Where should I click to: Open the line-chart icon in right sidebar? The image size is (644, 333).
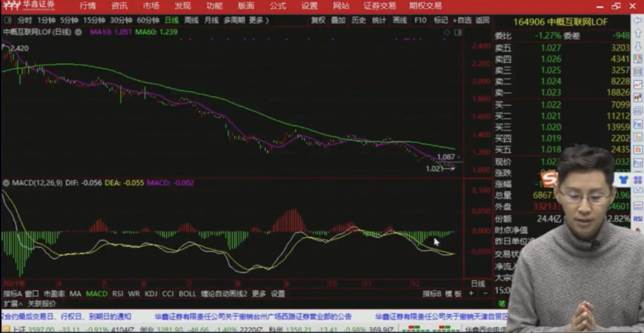coord(638,84)
